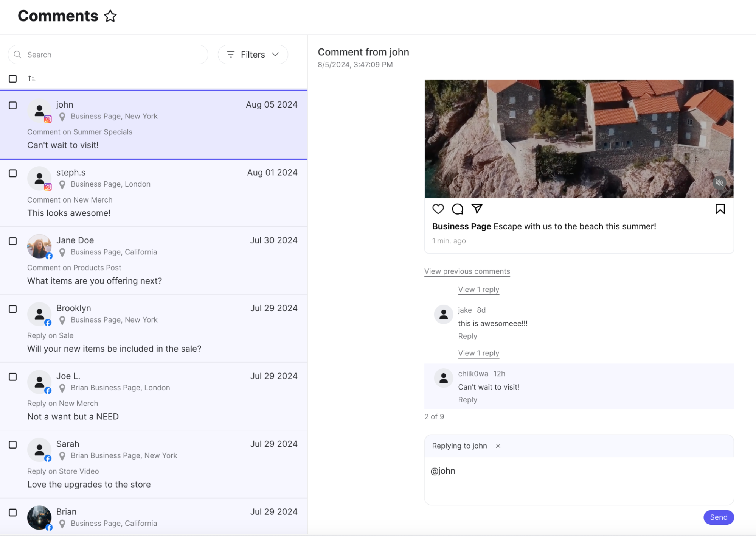Viewport: 756px width, 536px height.
Task: Click 'Brian Business Page, London' location text
Action: point(120,388)
